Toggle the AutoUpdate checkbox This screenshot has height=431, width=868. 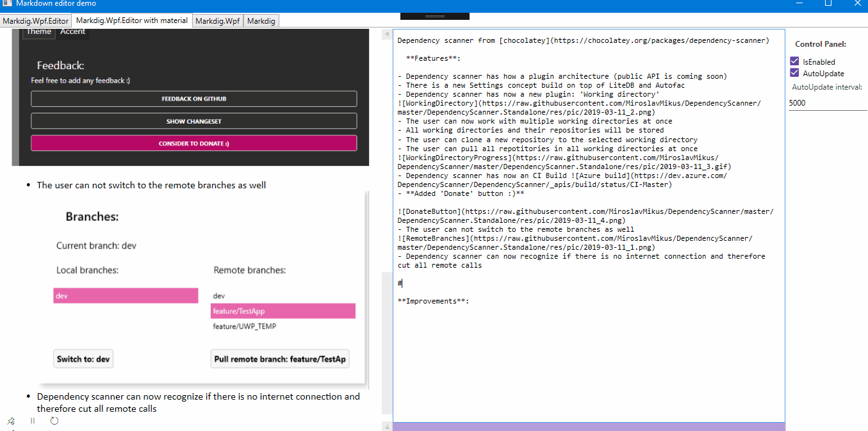(x=794, y=73)
